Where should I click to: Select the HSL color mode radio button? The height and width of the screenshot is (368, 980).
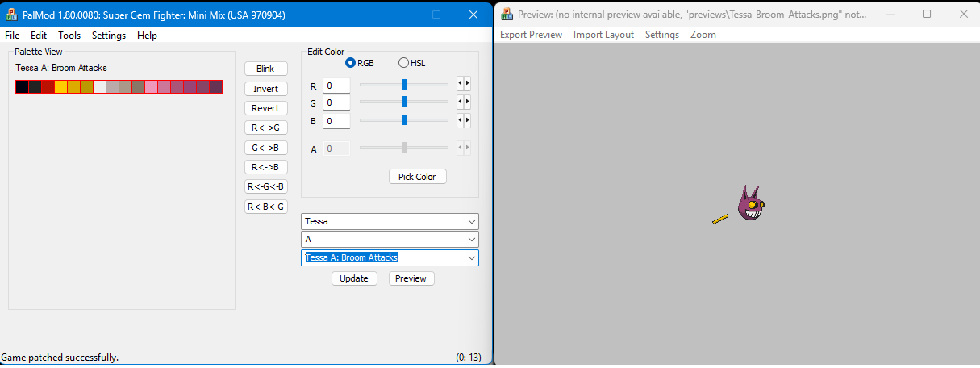pos(403,63)
